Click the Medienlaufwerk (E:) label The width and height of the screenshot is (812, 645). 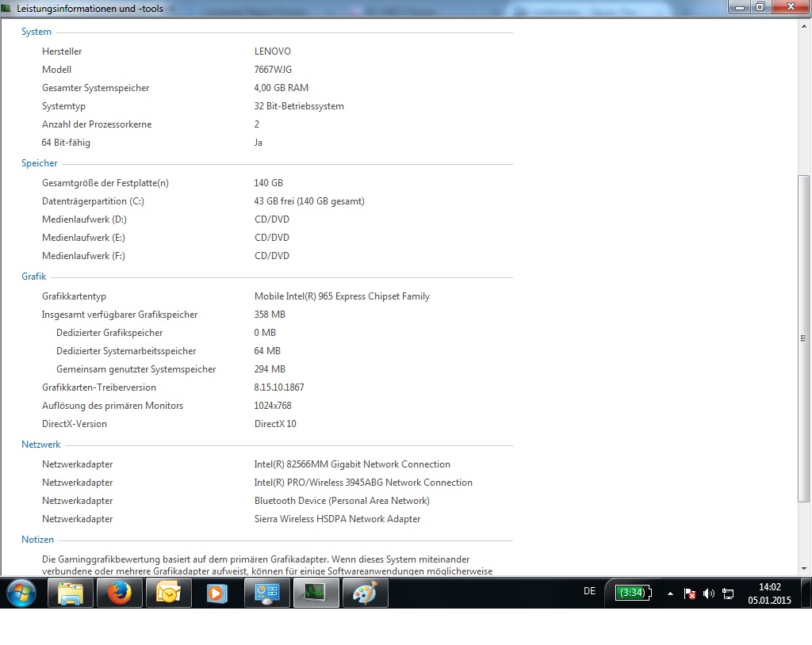(83, 238)
